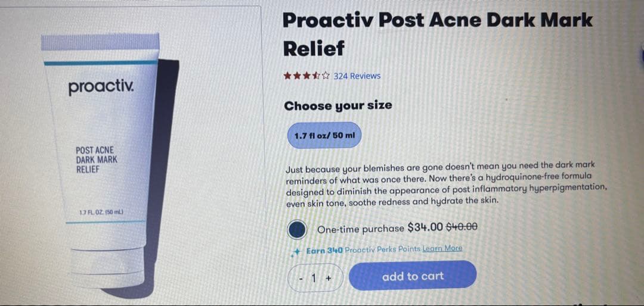Click the Choose your size heading

[338, 106]
